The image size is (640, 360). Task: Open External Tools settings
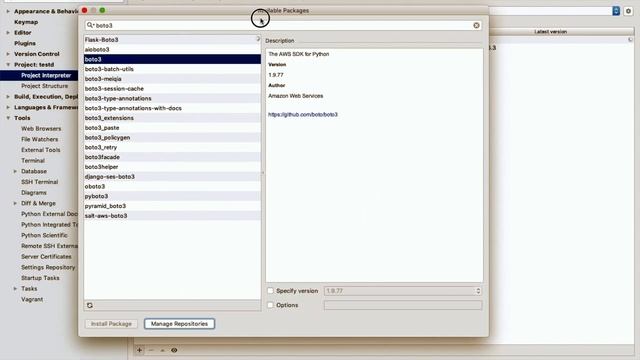coord(41,150)
